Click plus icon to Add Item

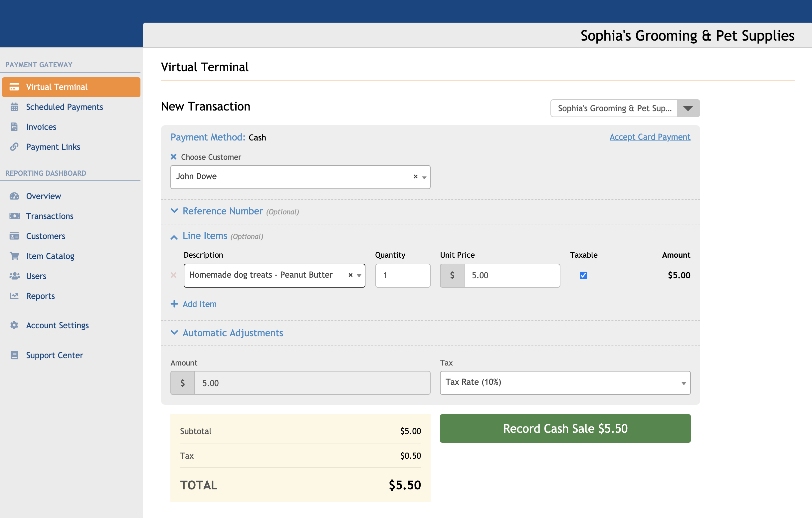(174, 304)
